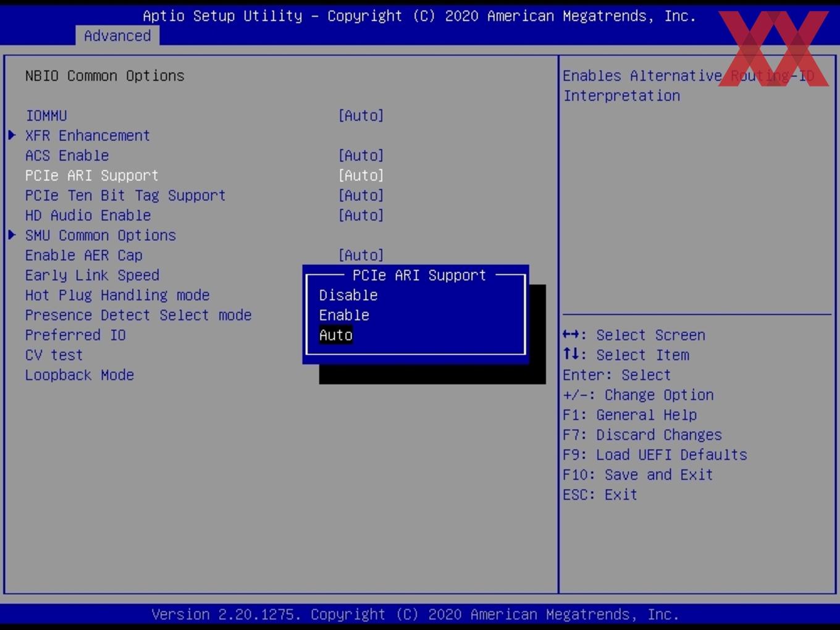Select the PCIe ARI Support setting label
Screen dimensions: 840x630
pyautogui.click(x=92, y=175)
